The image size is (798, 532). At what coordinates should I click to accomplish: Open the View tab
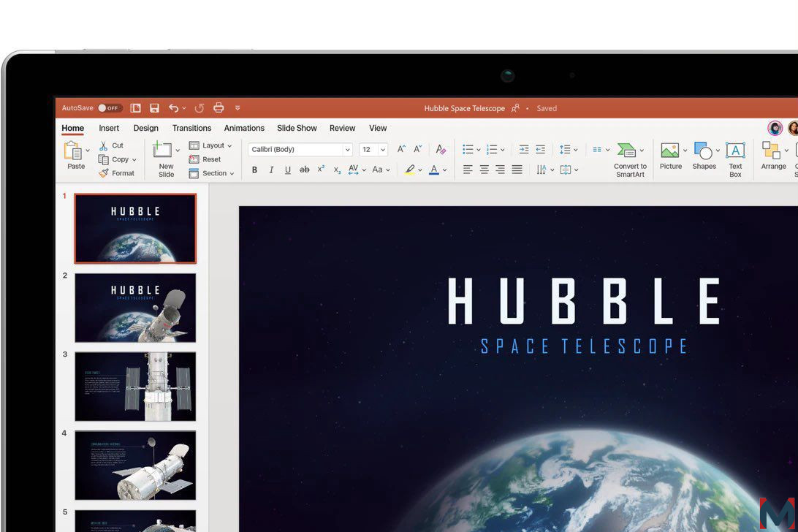pos(378,129)
